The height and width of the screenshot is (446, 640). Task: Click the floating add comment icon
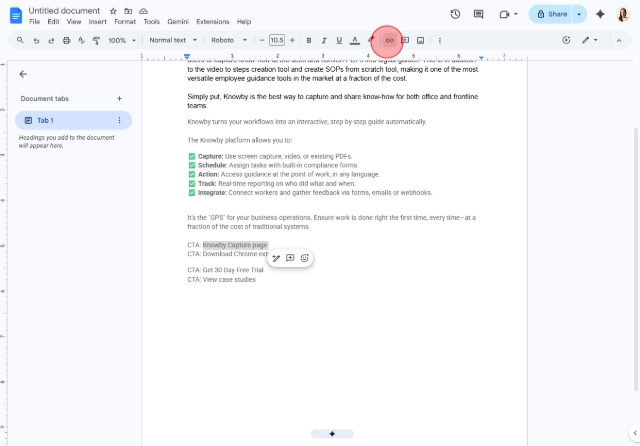click(x=290, y=258)
